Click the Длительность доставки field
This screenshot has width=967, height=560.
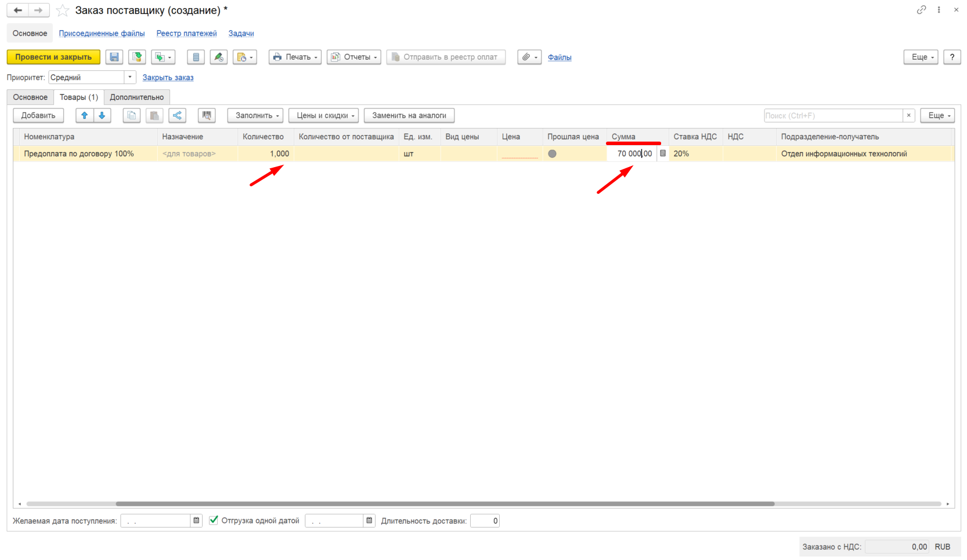(x=485, y=521)
